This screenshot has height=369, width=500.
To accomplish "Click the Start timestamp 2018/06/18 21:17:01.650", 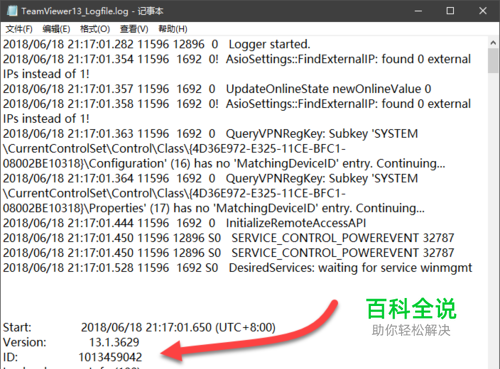I will pos(146,328).
